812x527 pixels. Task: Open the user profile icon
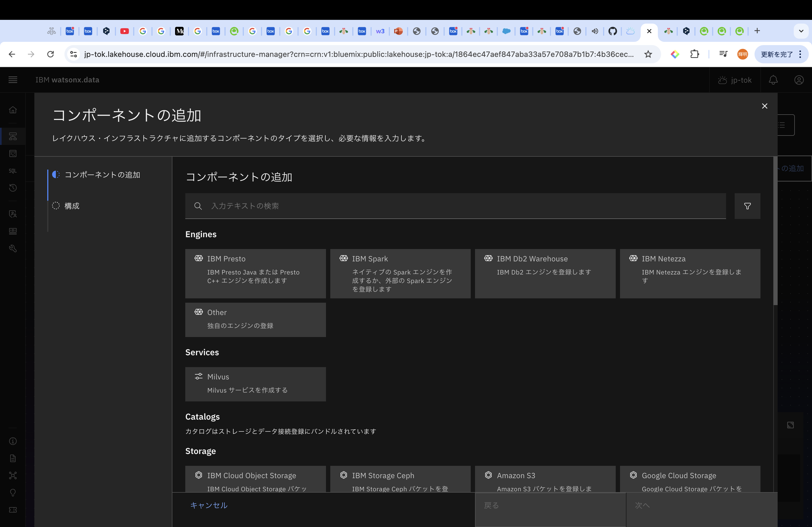coord(799,80)
